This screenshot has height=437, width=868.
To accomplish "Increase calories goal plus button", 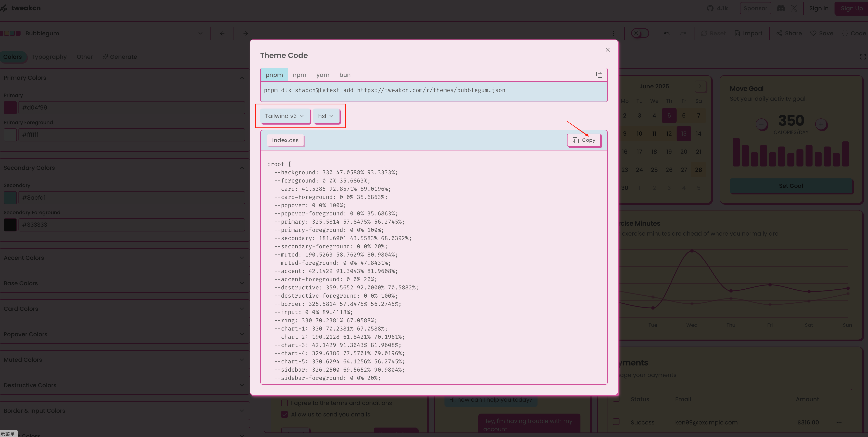I will coord(821,124).
